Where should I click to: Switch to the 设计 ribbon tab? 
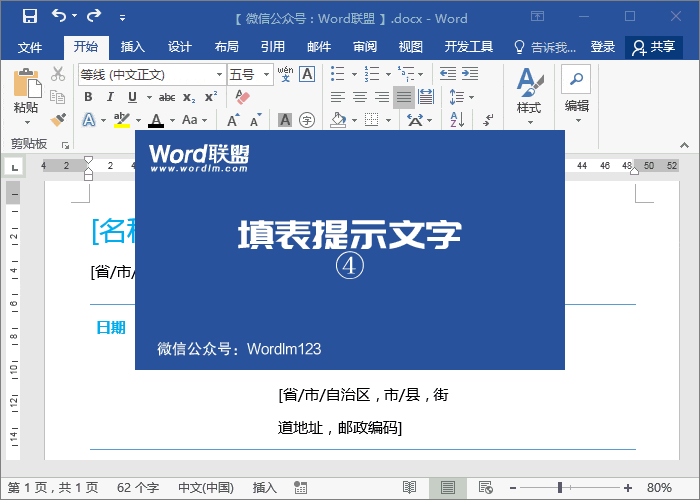[x=180, y=46]
